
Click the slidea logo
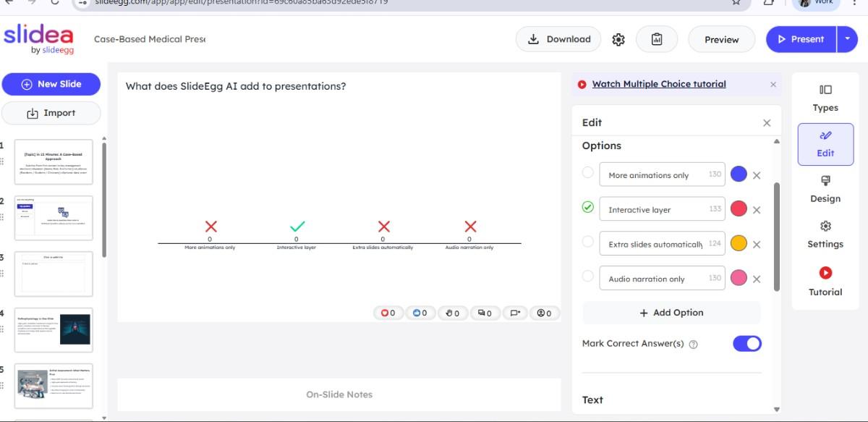tap(38, 38)
